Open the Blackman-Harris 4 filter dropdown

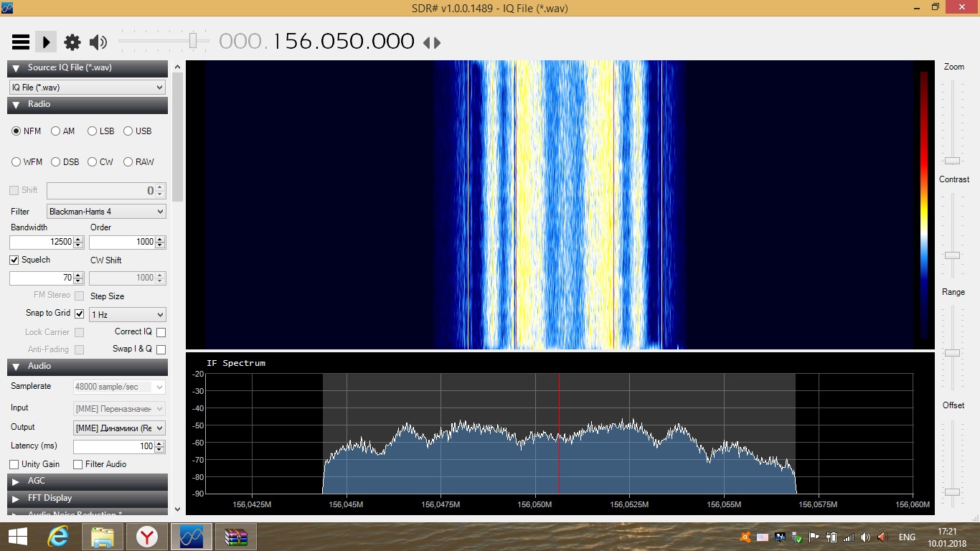tap(106, 212)
